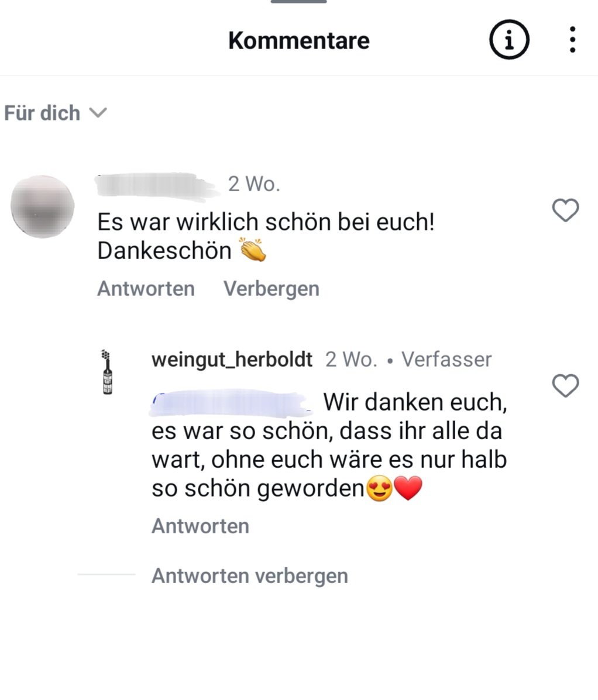Reply to the first comment via Antworten
Screen dimensions: 598x700
coord(146,288)
